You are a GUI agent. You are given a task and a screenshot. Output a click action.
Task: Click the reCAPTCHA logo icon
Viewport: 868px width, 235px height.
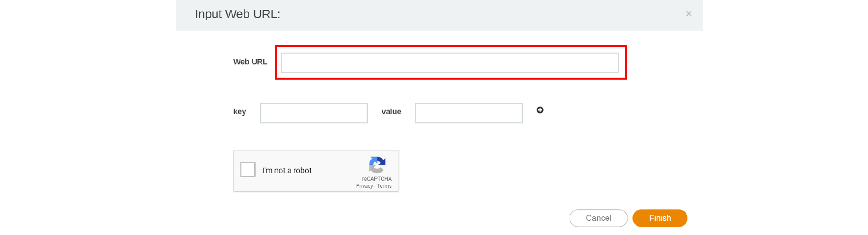pos(377,165)
